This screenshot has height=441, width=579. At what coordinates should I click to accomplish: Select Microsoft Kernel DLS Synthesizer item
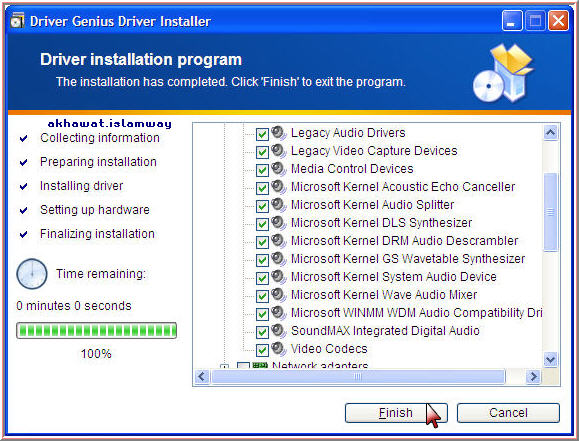pyautogui.click(x=381, y=223)
